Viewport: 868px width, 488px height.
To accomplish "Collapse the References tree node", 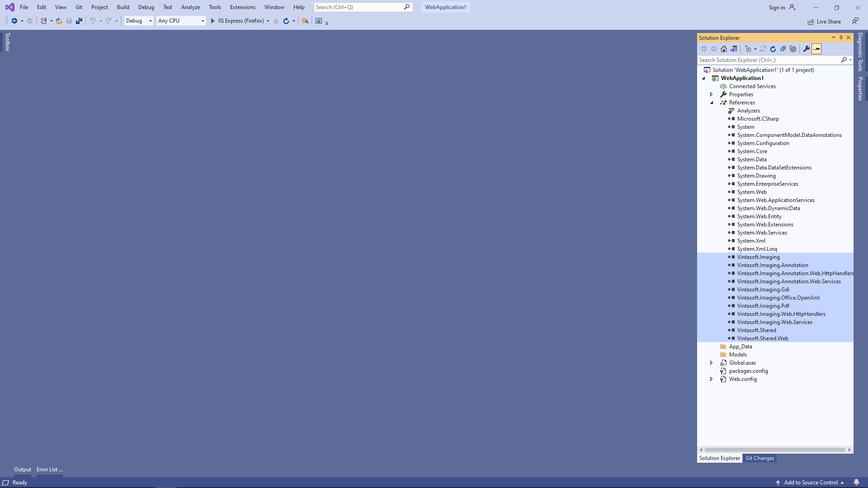I will pyautogui.click(x=712, y=103).
